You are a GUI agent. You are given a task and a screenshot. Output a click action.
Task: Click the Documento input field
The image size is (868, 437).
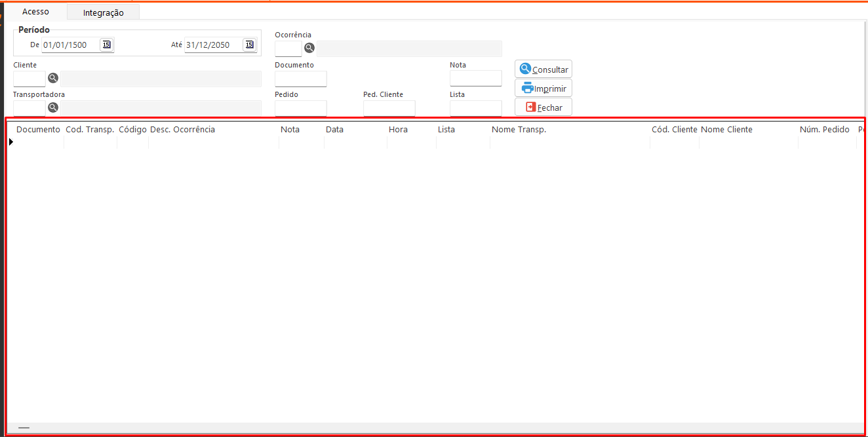click(300, 79)
